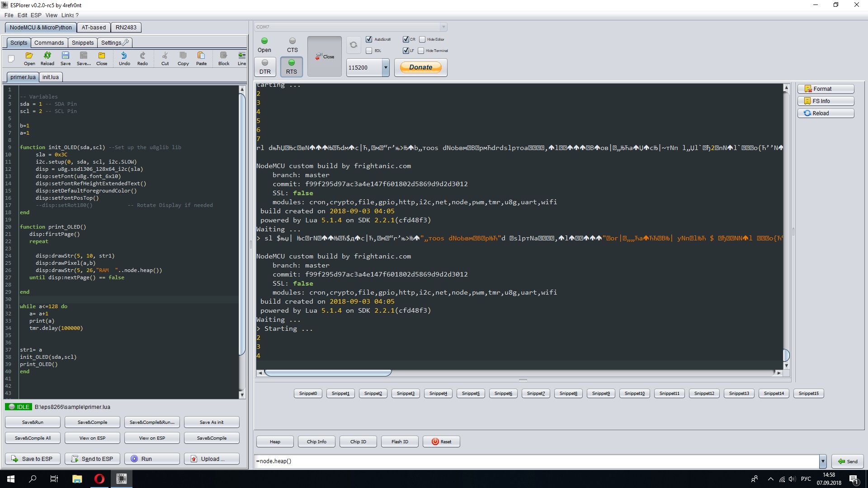Cut selected text with the Cut icon
Viewport: 868px width, 488px height.
pos(165,58)
